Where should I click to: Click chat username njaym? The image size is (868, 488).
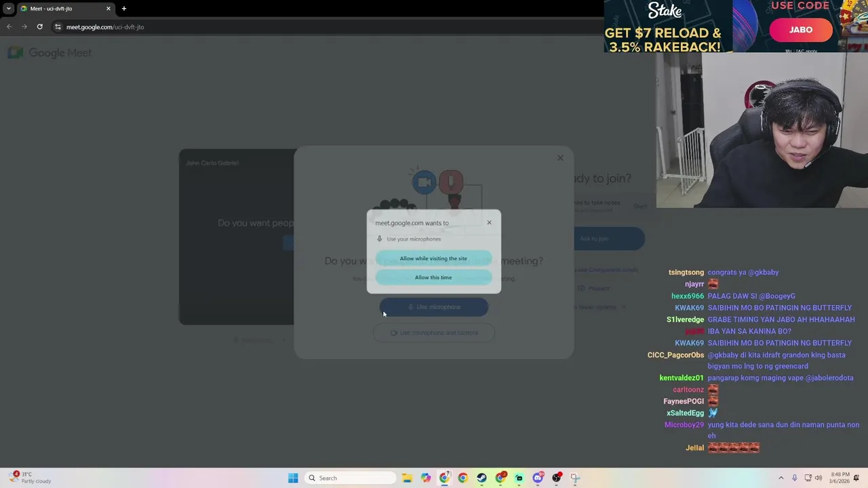click(x=694, y=285)
